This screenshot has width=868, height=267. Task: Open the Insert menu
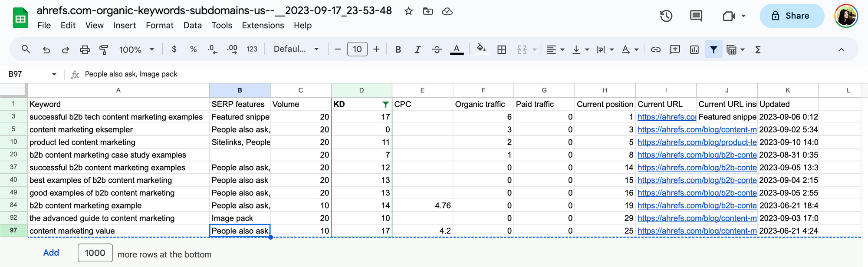click(x=125, y=25)
